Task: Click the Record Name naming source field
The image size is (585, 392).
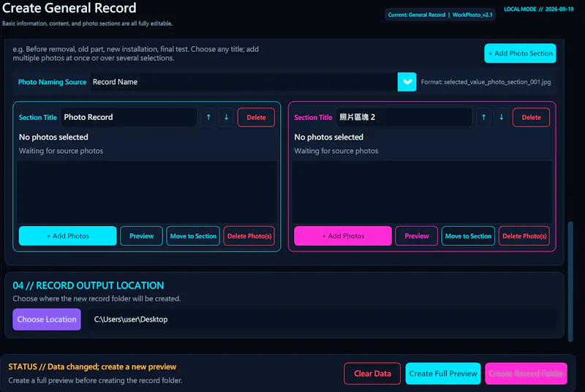Action: [244, 82]
